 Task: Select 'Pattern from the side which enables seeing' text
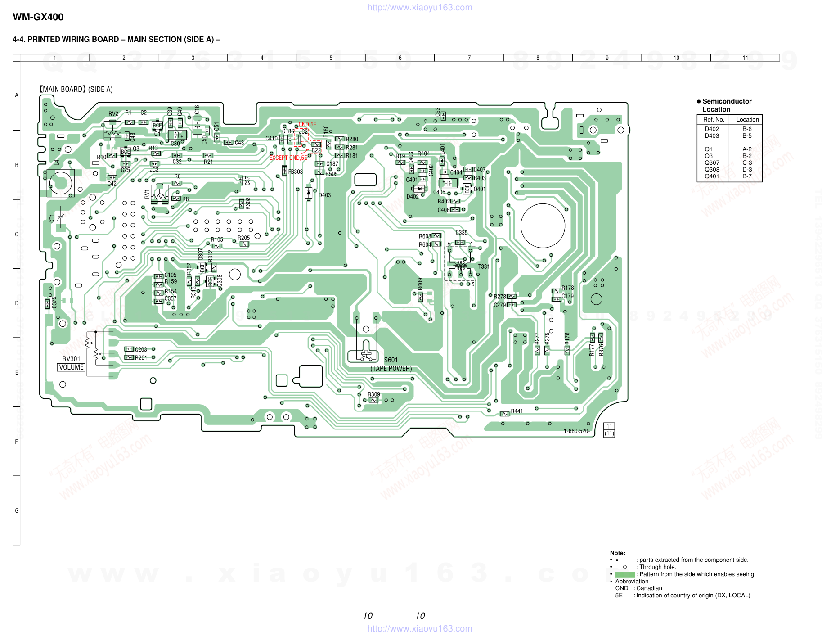point(697,574)
